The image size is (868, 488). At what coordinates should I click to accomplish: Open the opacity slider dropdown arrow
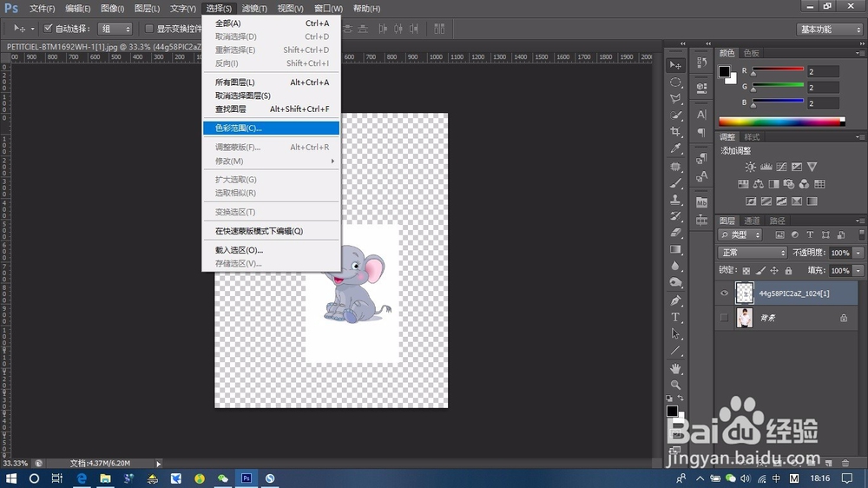pyautogui.click(x=858, y=253)
